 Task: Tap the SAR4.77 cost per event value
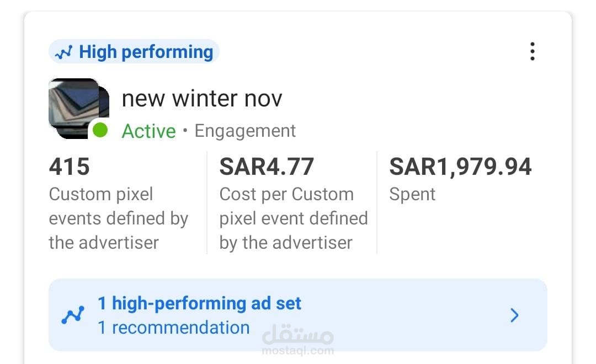click(x=267, y=167)
